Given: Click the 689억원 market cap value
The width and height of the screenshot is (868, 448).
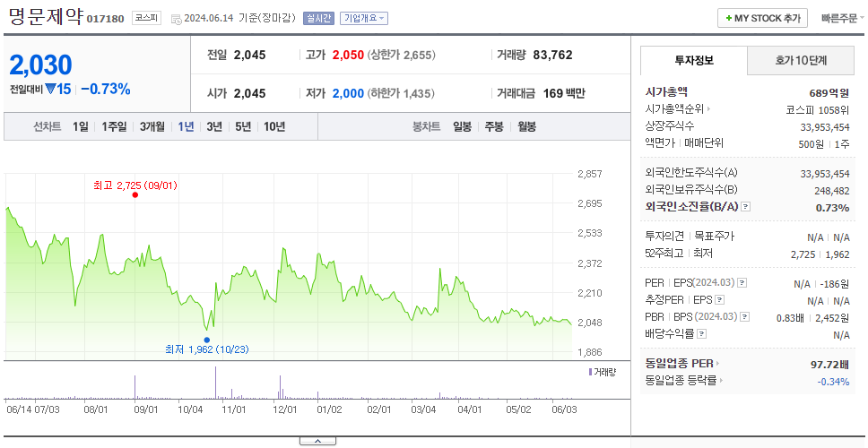Looking at the screenshot, I should (829, 93).
